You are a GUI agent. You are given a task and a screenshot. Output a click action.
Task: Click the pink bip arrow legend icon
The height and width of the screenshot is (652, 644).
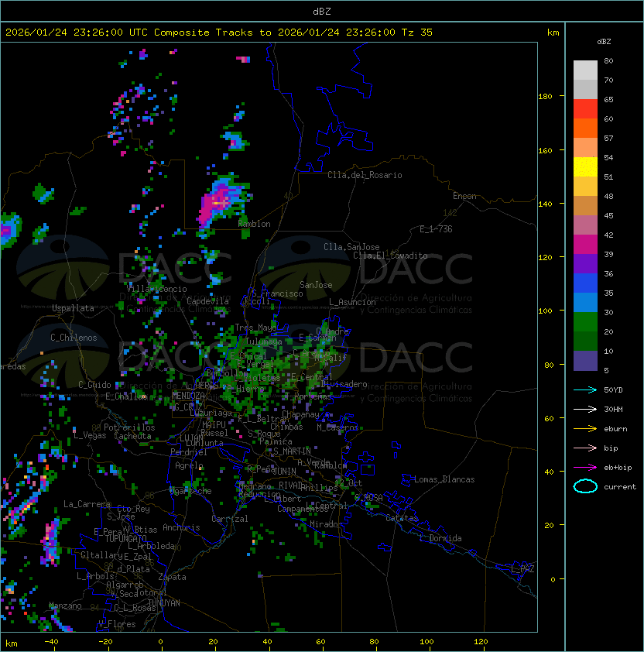point(585,448)
